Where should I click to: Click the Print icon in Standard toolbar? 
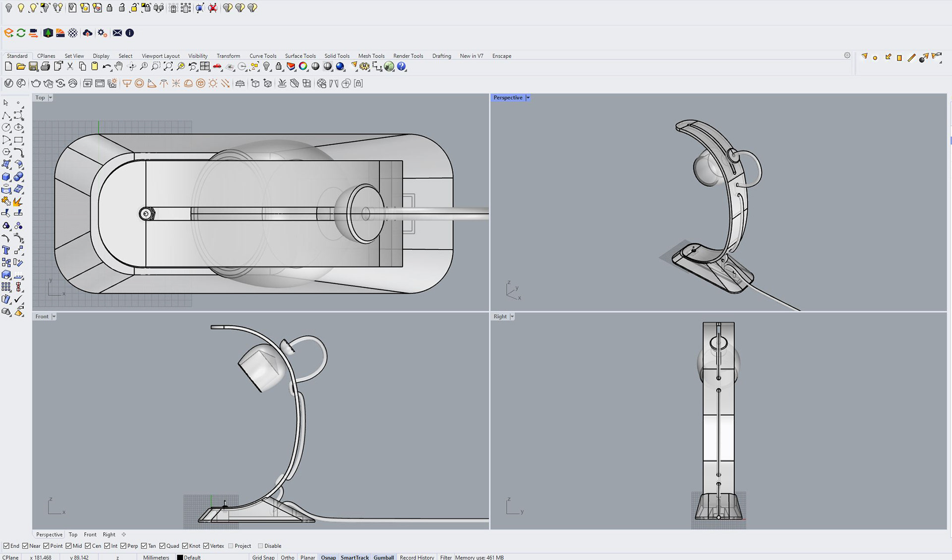(45, 66)
